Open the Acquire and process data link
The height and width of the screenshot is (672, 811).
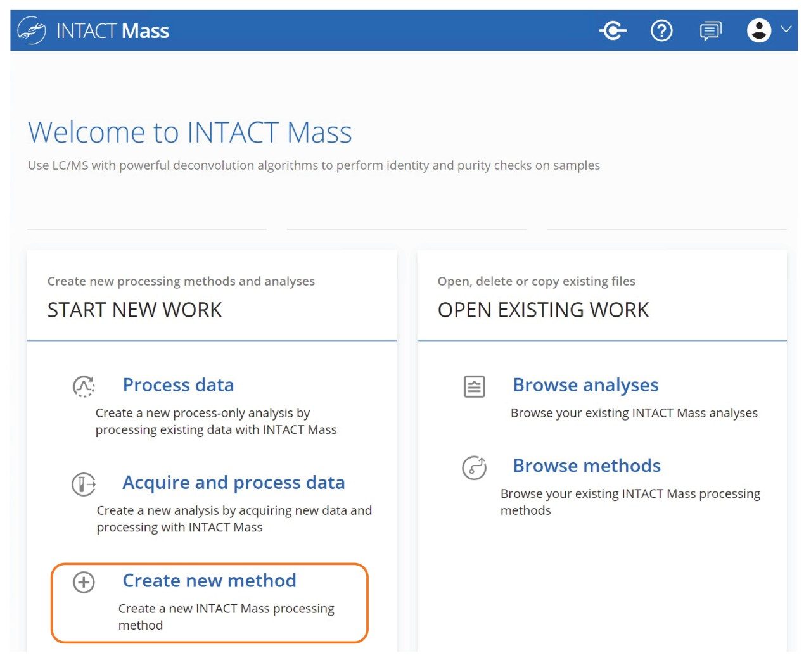[234, 483]
